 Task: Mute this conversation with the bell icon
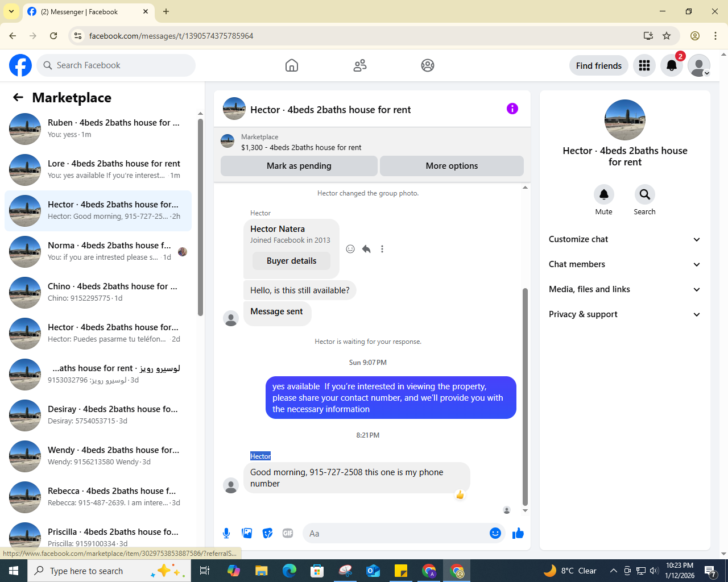point(604,194)
